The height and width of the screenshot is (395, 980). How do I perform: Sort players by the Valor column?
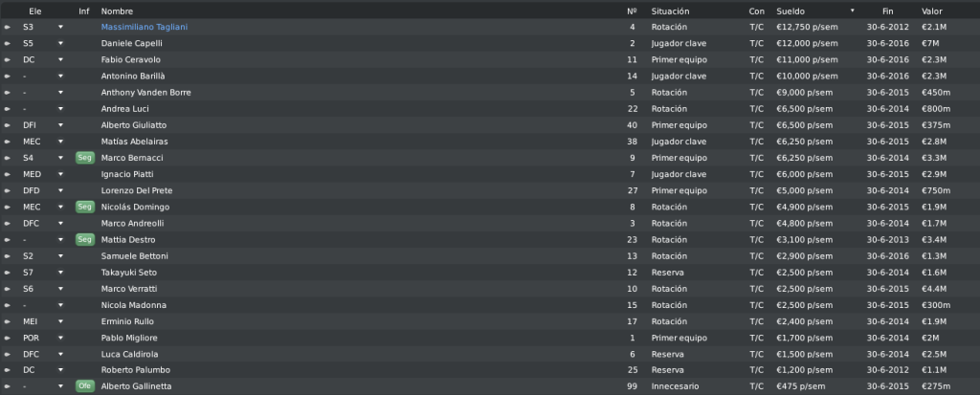[x=932, y=11]
